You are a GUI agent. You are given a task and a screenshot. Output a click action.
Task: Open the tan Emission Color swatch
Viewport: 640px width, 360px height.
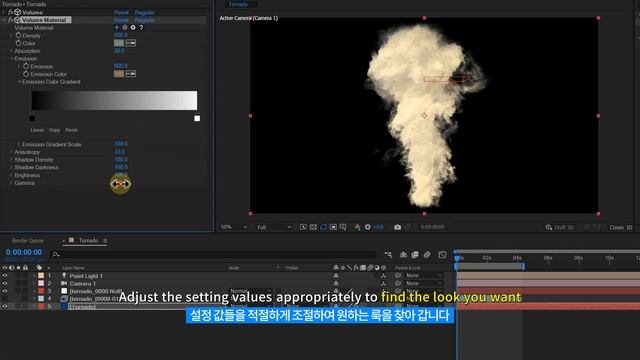point(119,74)
